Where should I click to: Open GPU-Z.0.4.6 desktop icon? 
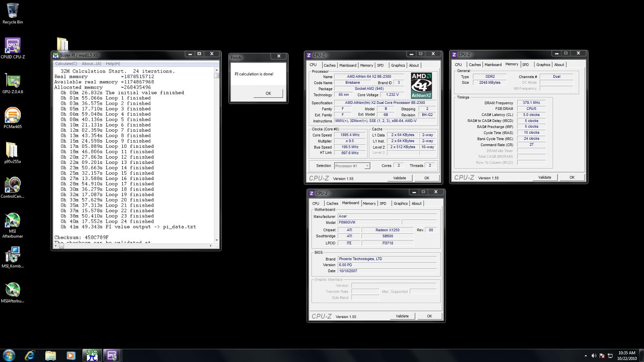[12, 83]
